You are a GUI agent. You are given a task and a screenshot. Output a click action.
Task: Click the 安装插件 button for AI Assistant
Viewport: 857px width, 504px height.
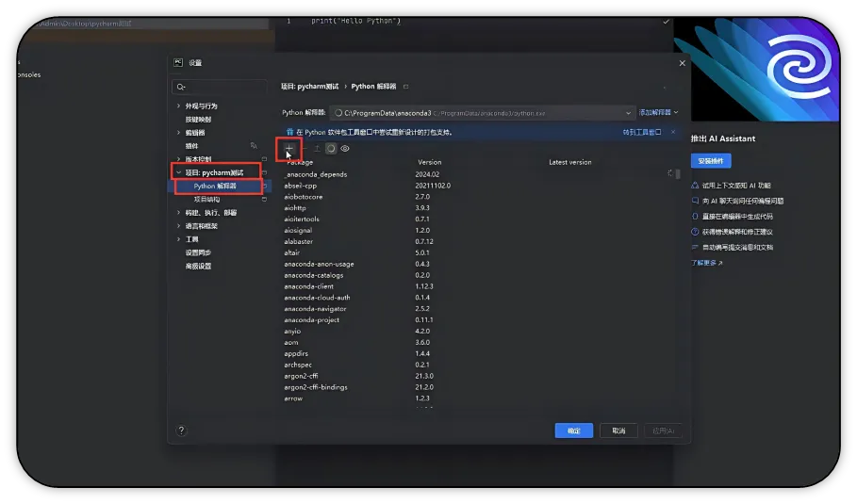(711, 161)
